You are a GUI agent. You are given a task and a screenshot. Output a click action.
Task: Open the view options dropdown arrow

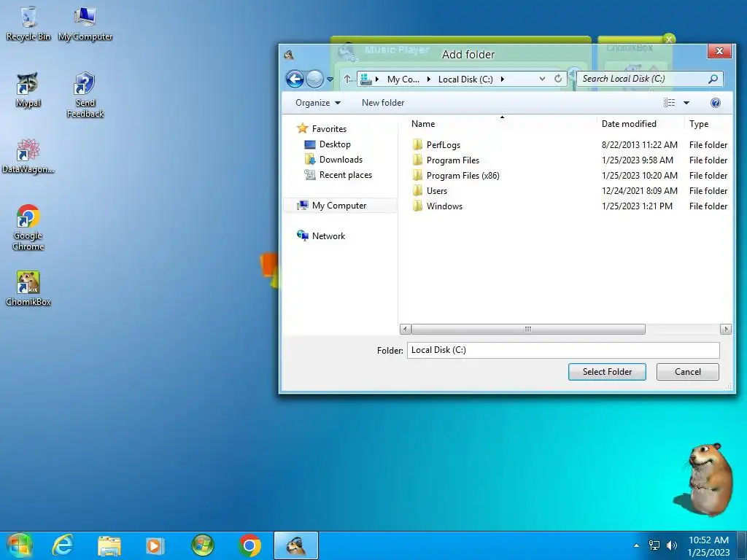click(686, 102)
